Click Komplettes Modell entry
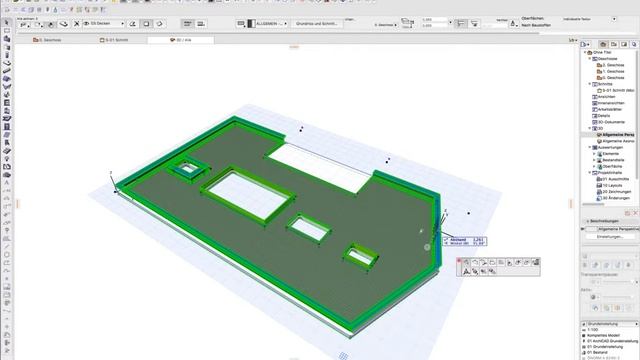 [x=603, y=335]
